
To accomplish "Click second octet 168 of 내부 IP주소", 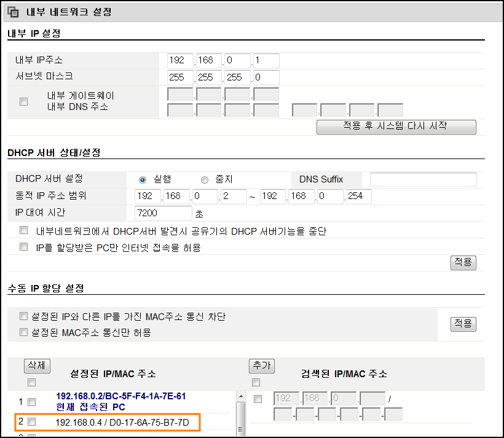I will 208,61.
